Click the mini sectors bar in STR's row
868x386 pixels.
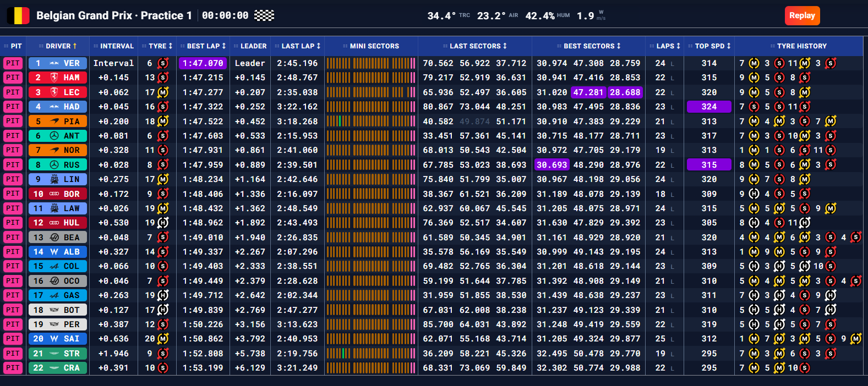coord(371,354)
